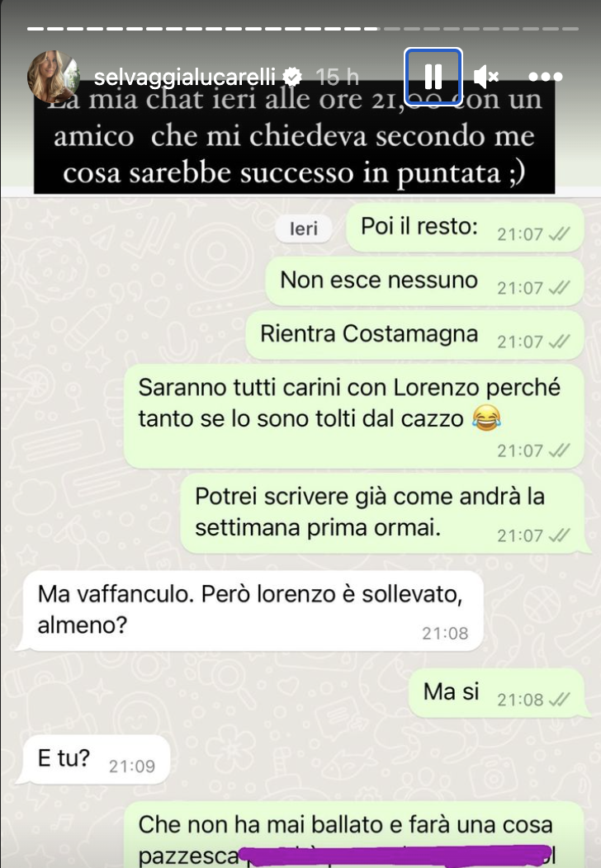The width and height of the screenshot is (601, 868).
Task: Unmute the story audio
Action: 486,77
